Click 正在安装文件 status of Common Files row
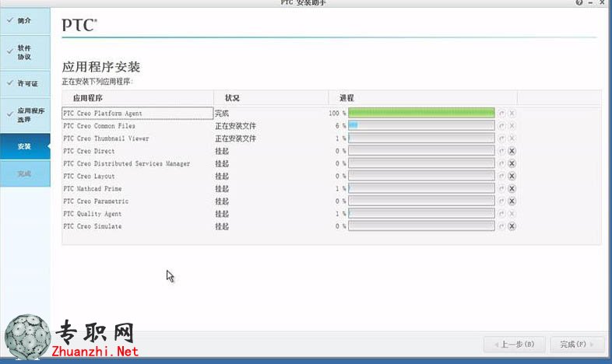Viewport: 612px width, 364px height. tap(235, 126)
